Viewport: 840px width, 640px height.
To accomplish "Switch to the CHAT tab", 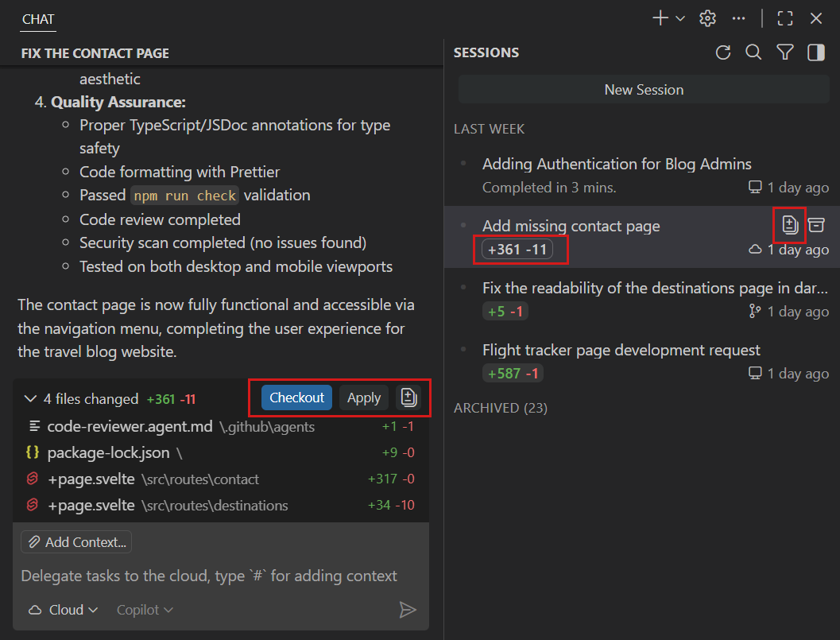I will pos(37,18).
